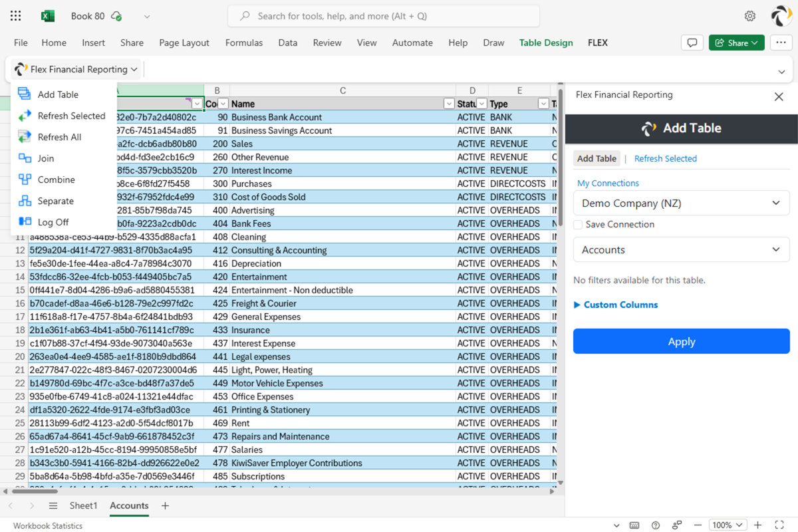798x532 pixels.
Task: Switch to the Formulas ribbon tab
Action: coord(244,43)
